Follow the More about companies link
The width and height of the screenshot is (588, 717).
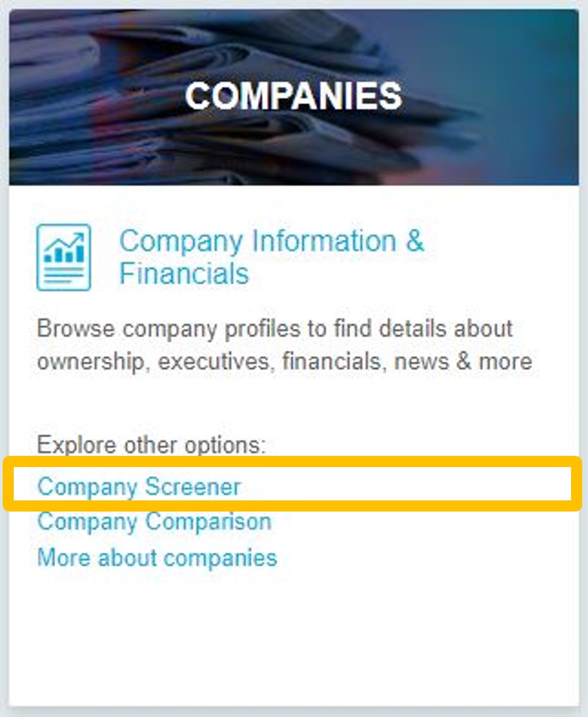[x=157, y=558]
